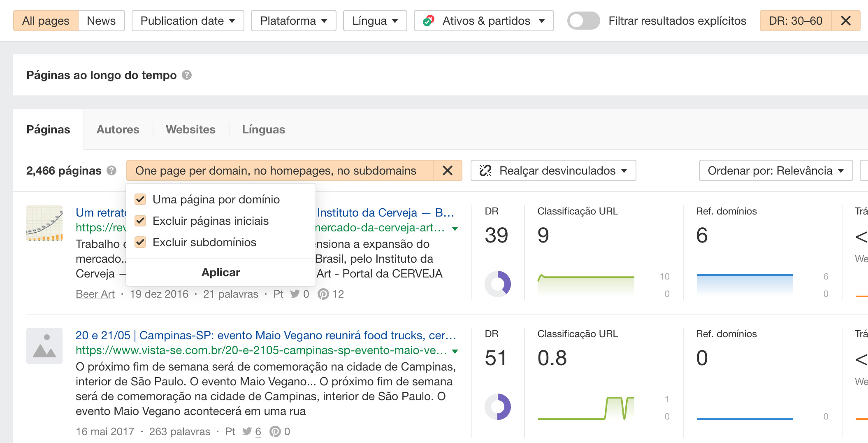Uncheck Excluir páginas iniciais option
This screenshot has height=443, width=868.
tap(140, 221)
